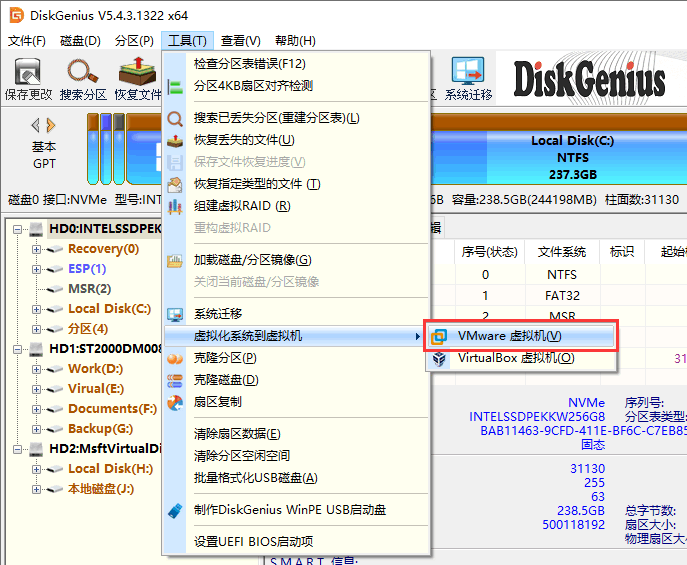Click the HD0 disk drive icon
Image resolution: width=687 pixels, height=565 pixels.
36,229
